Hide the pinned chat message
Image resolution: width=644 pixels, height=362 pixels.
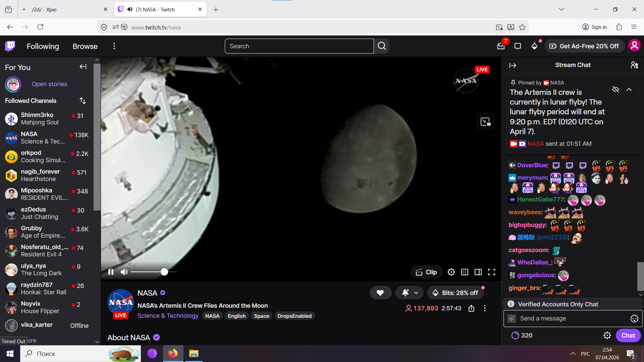pyautogui.click(x=615, y=89)
